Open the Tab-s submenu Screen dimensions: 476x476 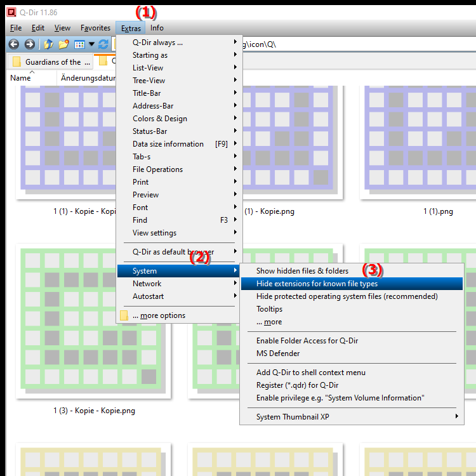coord(180,157)
